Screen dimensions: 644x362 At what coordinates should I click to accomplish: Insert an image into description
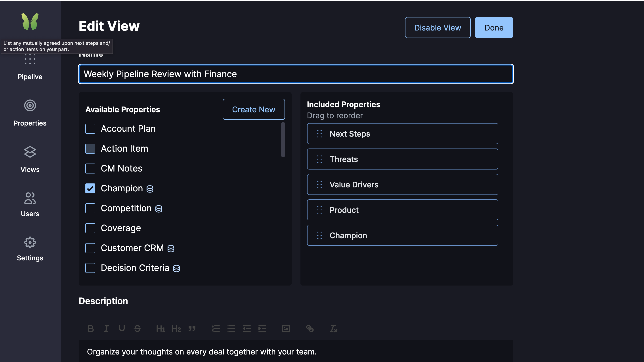pos(286,329)
